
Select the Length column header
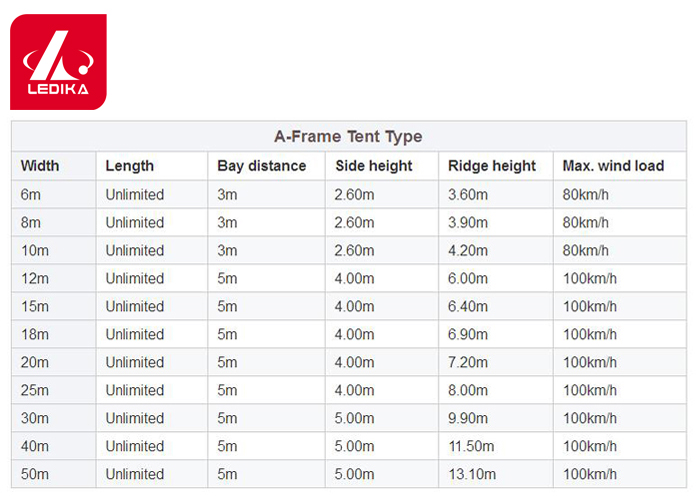[x=130, y=166]
